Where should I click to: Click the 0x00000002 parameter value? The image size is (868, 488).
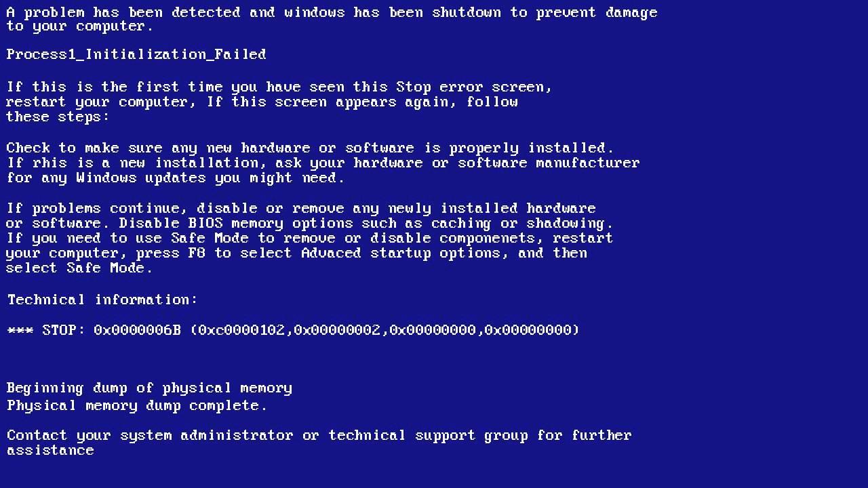pyautogui.click(x=337, y=330)
